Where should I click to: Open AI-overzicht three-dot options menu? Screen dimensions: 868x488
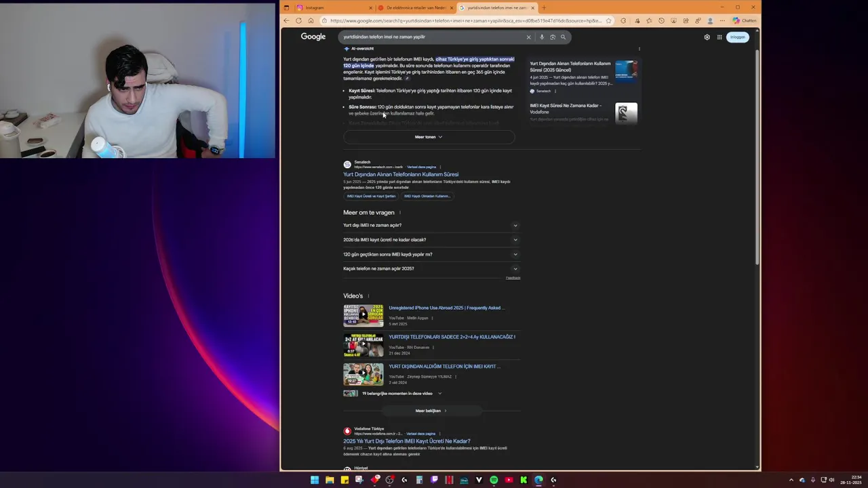point(639,49)
